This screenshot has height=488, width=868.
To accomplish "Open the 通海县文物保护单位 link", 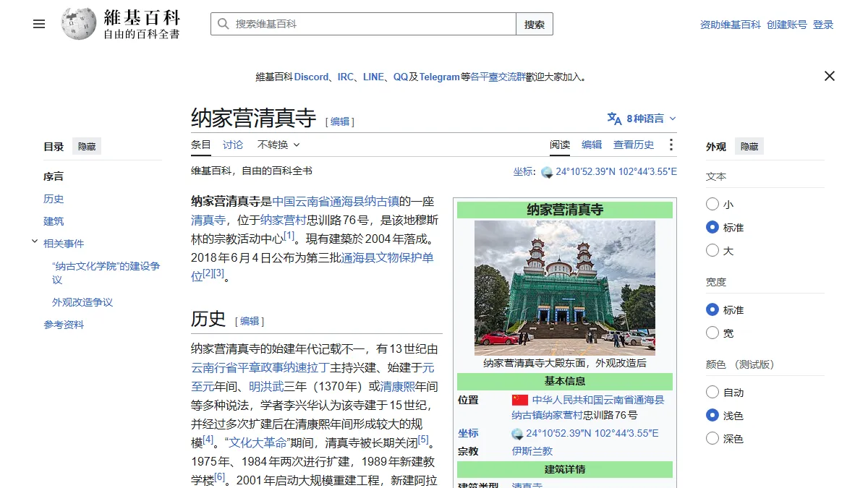I will pos(312,266).
